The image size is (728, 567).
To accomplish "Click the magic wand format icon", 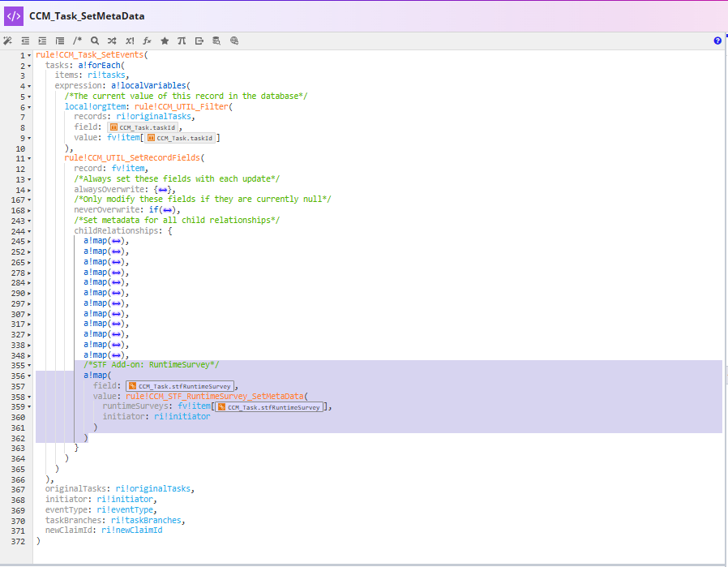I will click(x=7, y=41).
